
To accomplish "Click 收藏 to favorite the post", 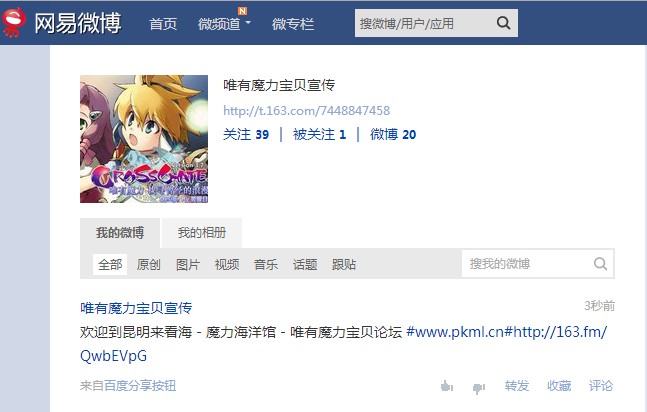I will 559,386.
